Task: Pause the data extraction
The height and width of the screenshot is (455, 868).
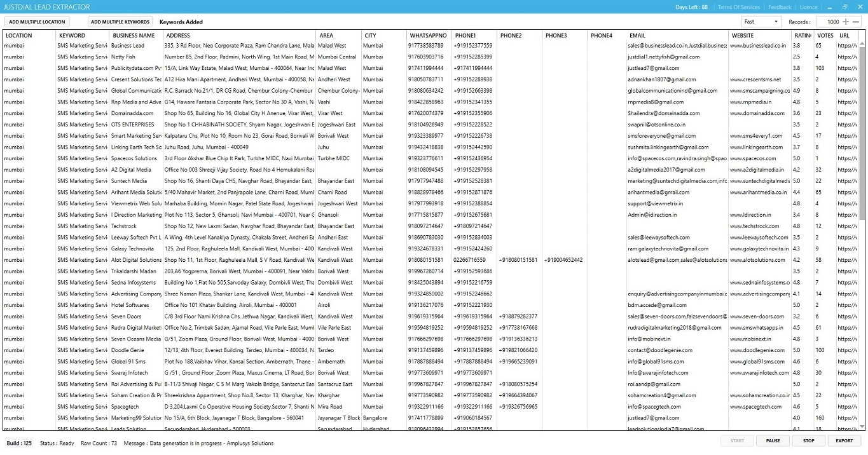Action: pos(773,440)
